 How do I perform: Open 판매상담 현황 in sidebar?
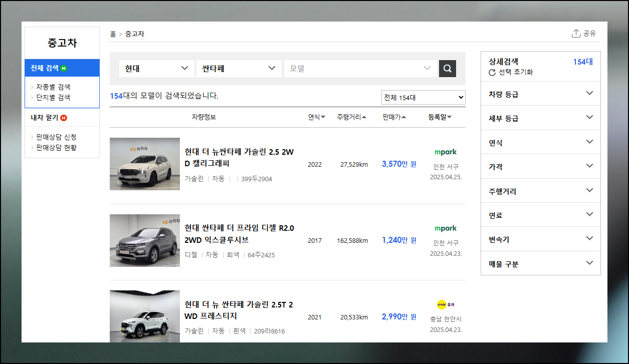56,147
